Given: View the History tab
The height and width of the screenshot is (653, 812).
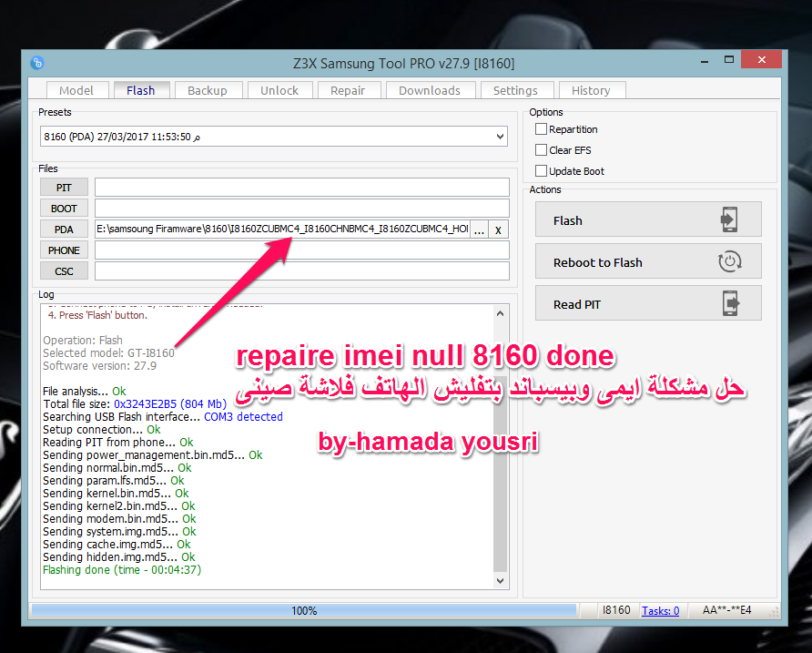Looking at the screenshot, I should click(x=592, y=90).
